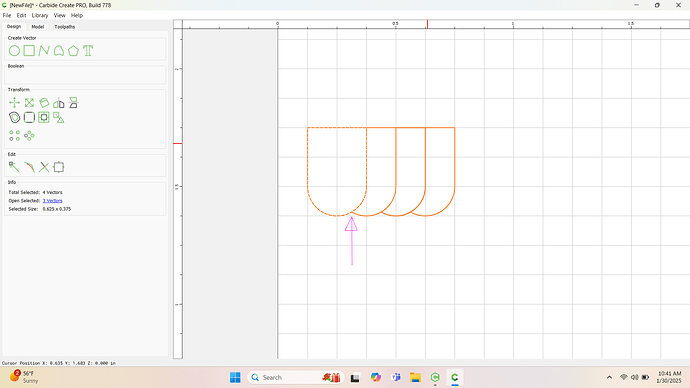Open the Align Vectors tool

tap(44, 117)
